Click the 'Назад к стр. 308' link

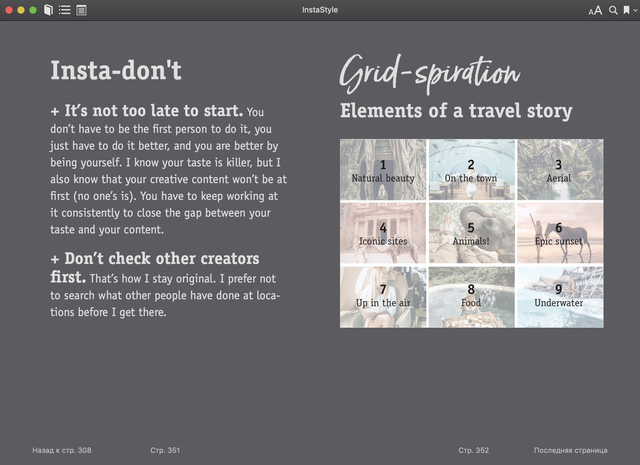[x=62, y=450]
